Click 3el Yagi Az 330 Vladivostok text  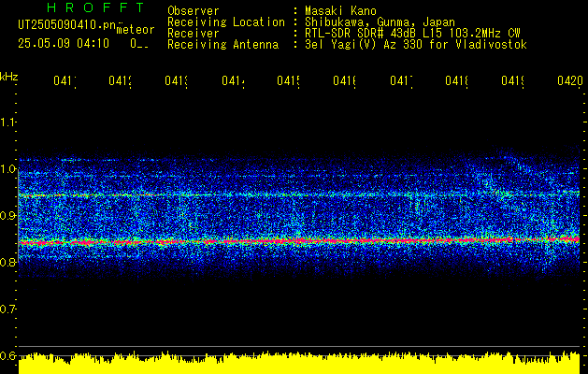[416, 45]
